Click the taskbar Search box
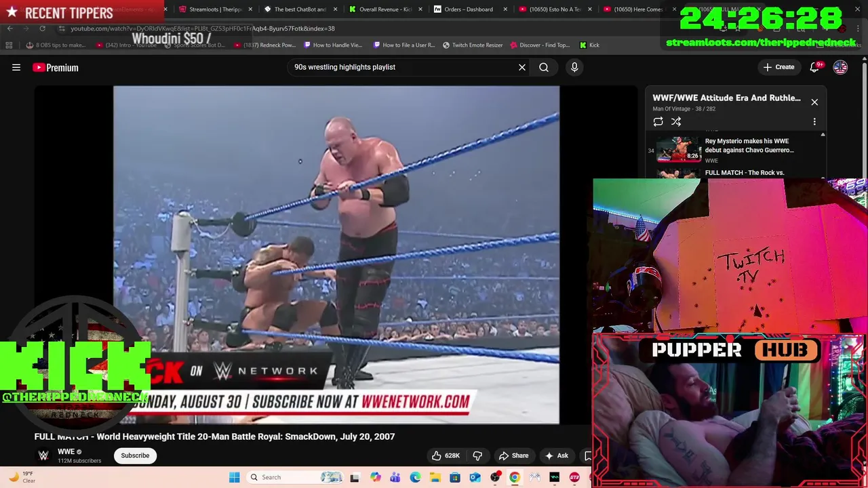 click(296, 477)
